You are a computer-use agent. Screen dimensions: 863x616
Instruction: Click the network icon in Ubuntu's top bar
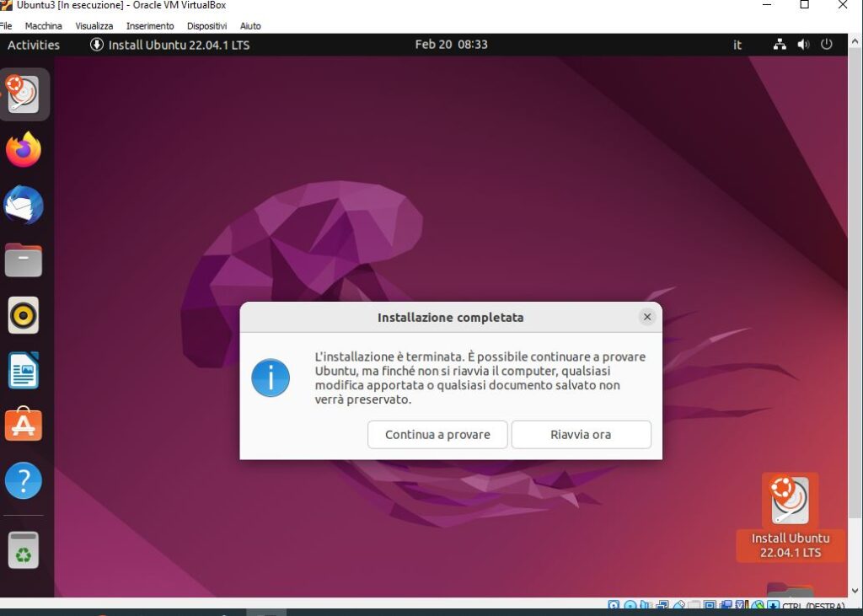780,45
